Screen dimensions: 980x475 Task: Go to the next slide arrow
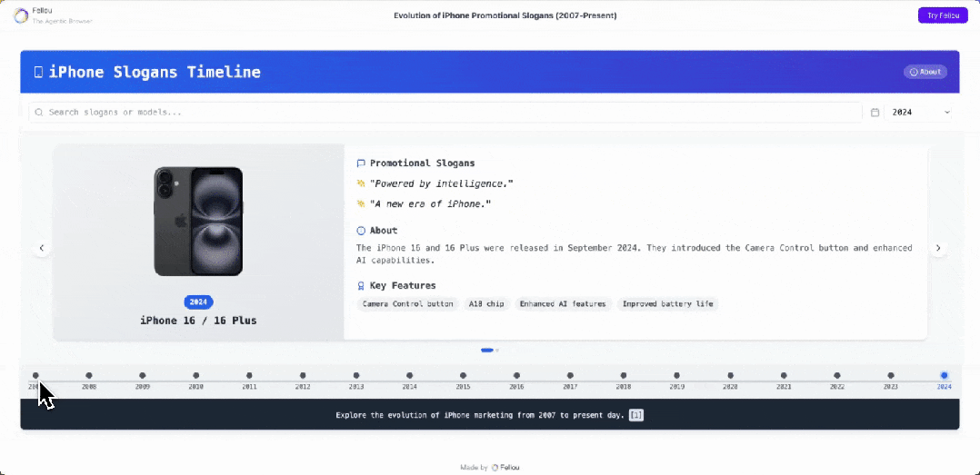(938, 249)
